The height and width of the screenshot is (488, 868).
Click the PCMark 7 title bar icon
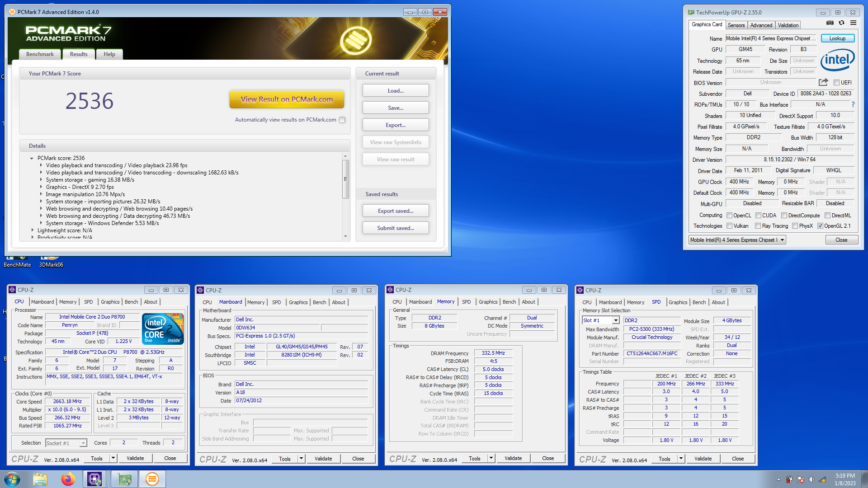[x=12, y=12]
